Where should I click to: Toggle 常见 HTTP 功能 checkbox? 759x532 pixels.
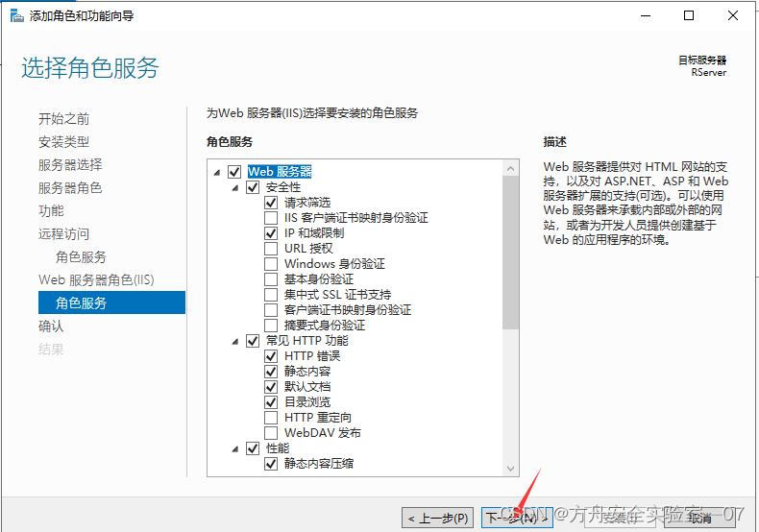[253, 341]
